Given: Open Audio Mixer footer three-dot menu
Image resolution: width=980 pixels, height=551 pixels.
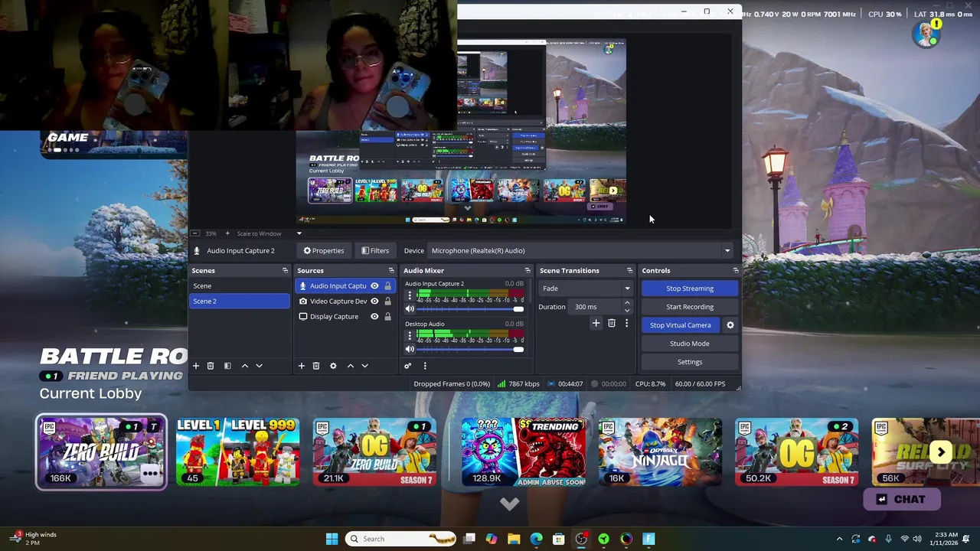Looking at the screenshot, I should (x=425, y=366).
